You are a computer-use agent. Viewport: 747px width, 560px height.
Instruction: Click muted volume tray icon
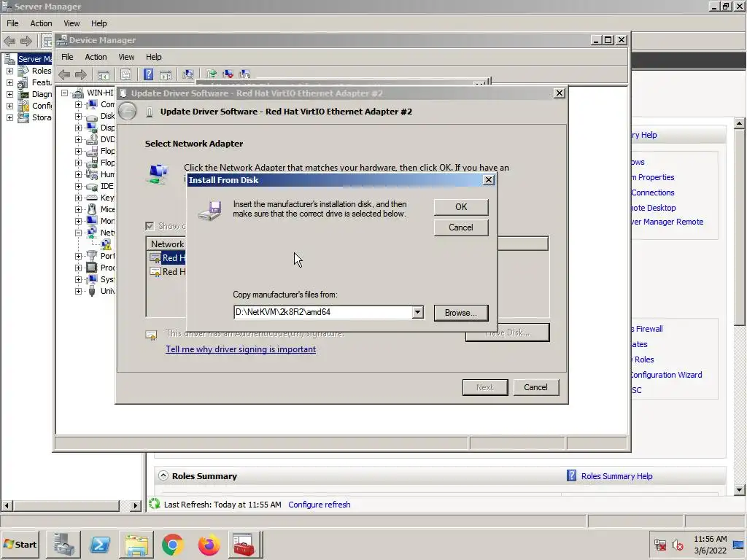[677, 545]
